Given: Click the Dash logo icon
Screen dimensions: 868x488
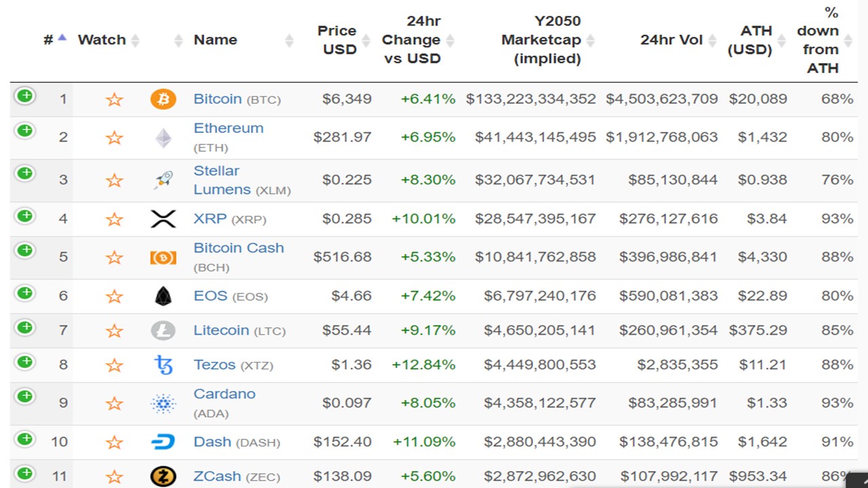Looking at the screenshot, I should coord(163,443).
